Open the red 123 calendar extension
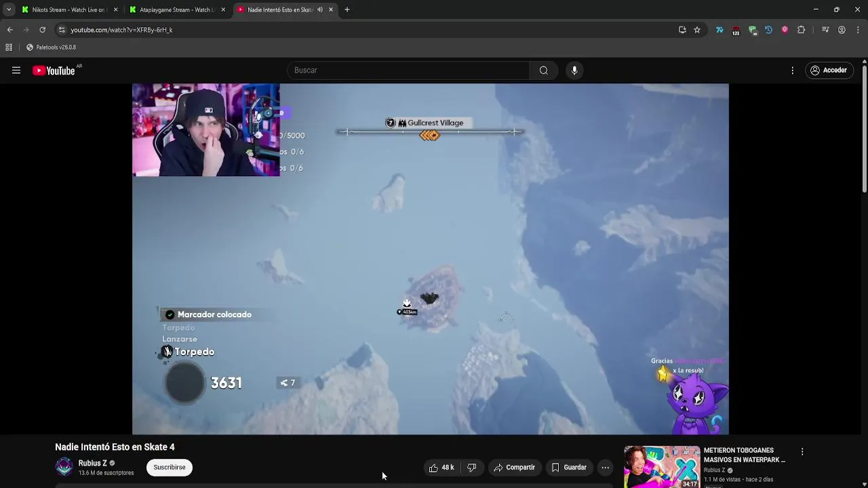This screenshot has height=488, width=868. pyautogui.click(x=736, y=30)
